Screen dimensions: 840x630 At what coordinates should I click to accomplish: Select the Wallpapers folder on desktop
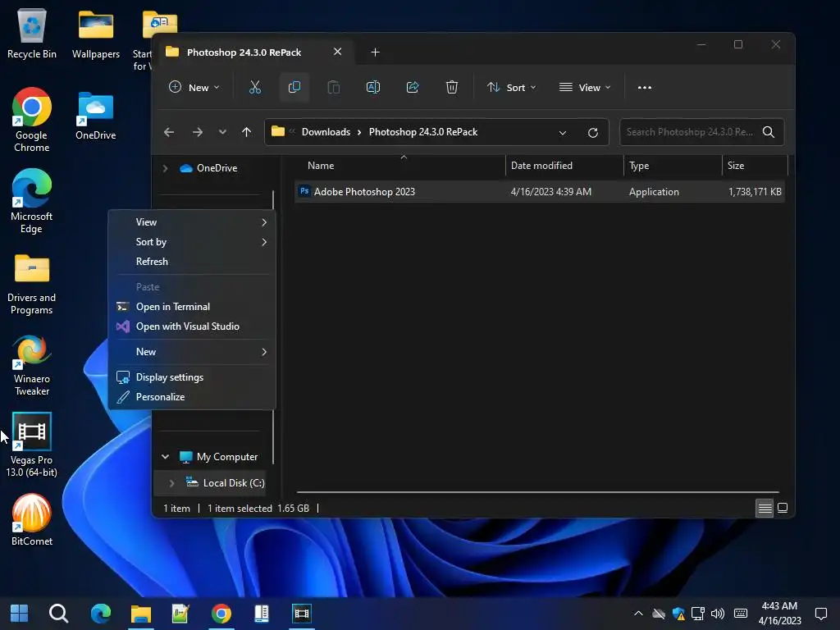tap(96, 33)
